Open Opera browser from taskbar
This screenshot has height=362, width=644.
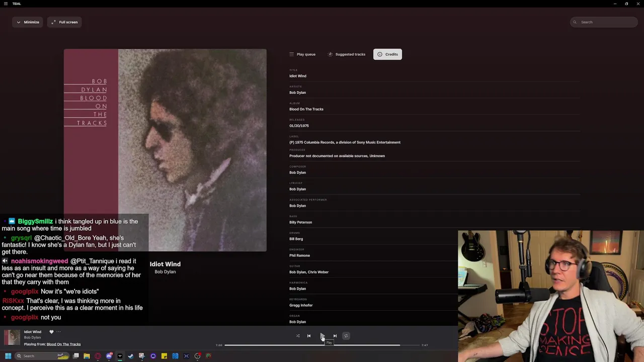[98, 356]
